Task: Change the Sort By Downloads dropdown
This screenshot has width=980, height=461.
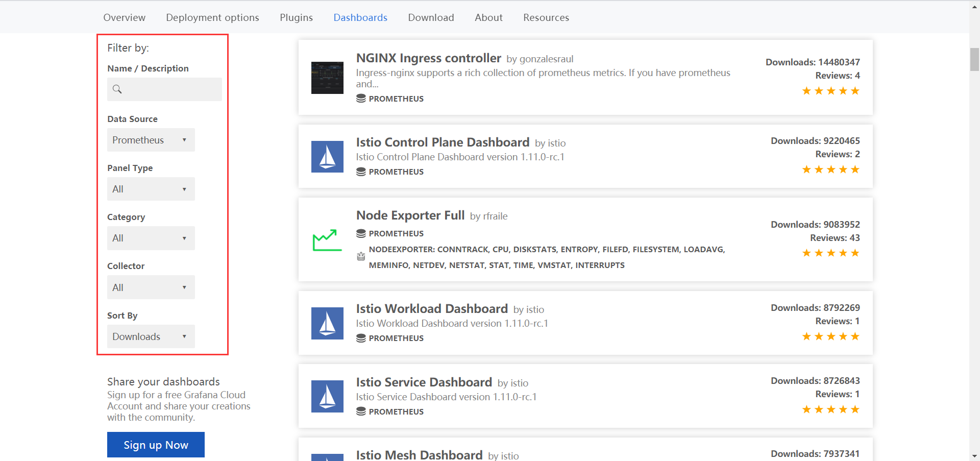Action: click(151, 336)
